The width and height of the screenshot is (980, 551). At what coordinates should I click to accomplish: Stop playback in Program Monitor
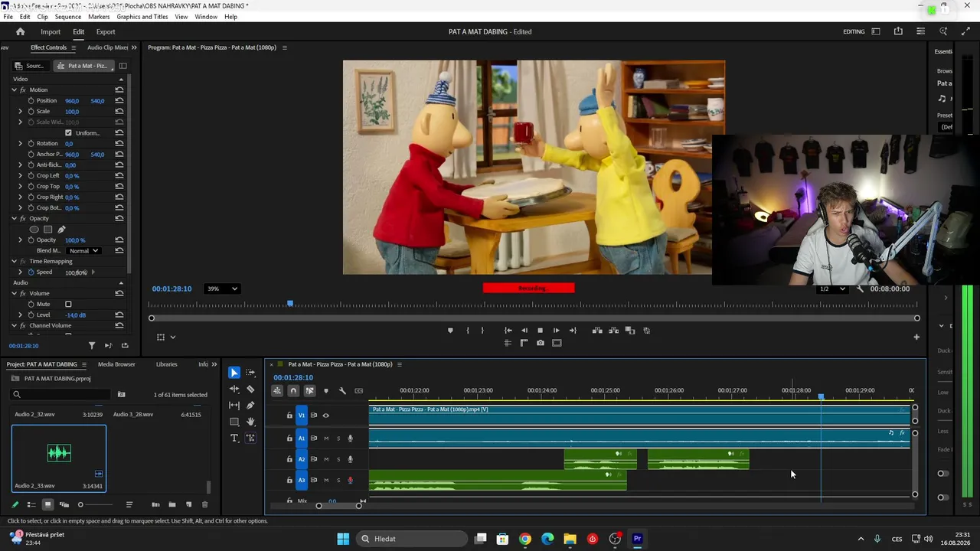(x=541, y=331)
